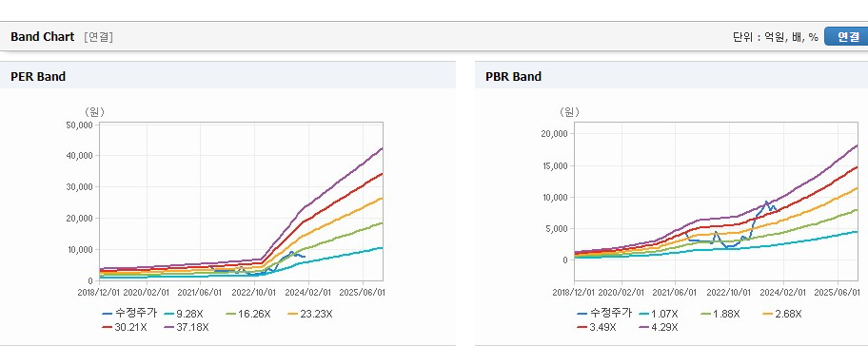Toggle the 3.49X legend entry

[x=596, y=327]
